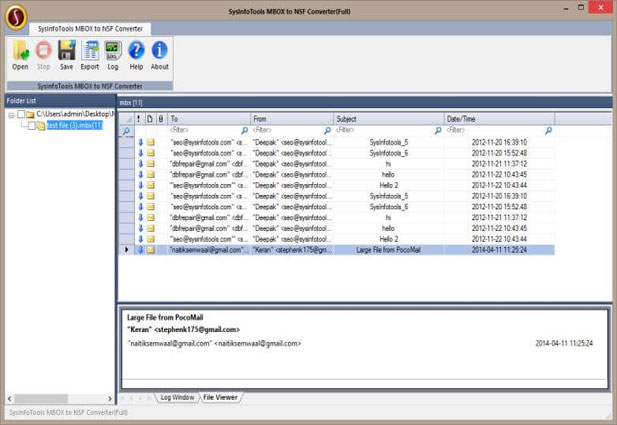
Task: Select the SysInfoTools MBOX to NSF Converter ribbon tab
Action: (90, 29)
